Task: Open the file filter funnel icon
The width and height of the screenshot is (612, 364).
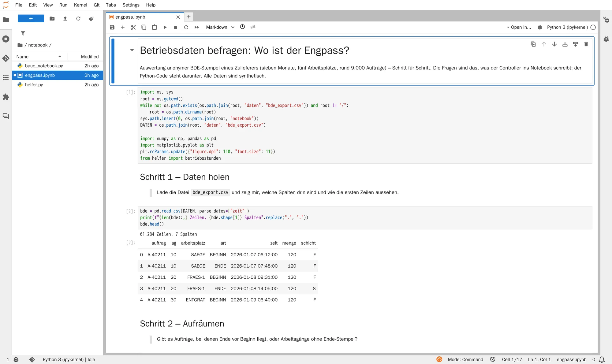Action: click(23, 33)
